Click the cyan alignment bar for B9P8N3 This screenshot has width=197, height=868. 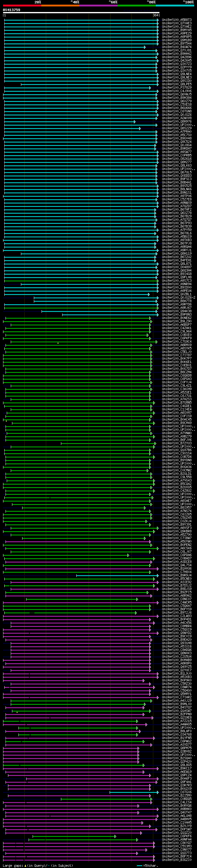110,315
